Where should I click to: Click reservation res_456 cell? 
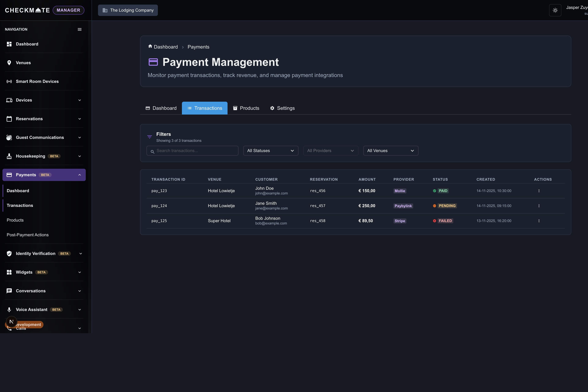coord(317,191)
